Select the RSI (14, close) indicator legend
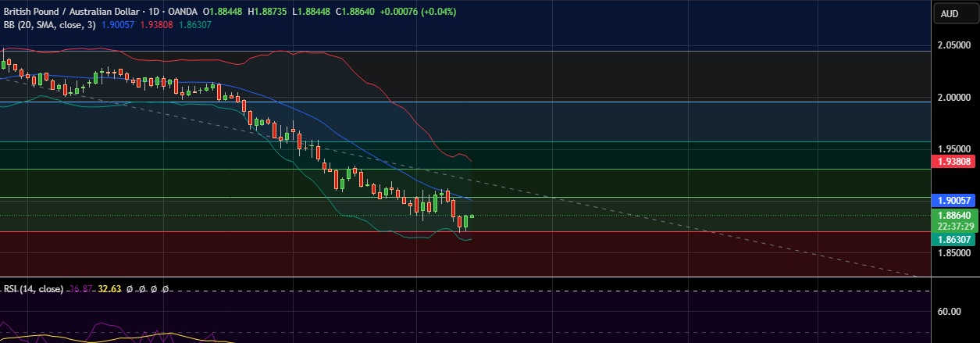Screen dimensions: 980x343 coord(34,288)
